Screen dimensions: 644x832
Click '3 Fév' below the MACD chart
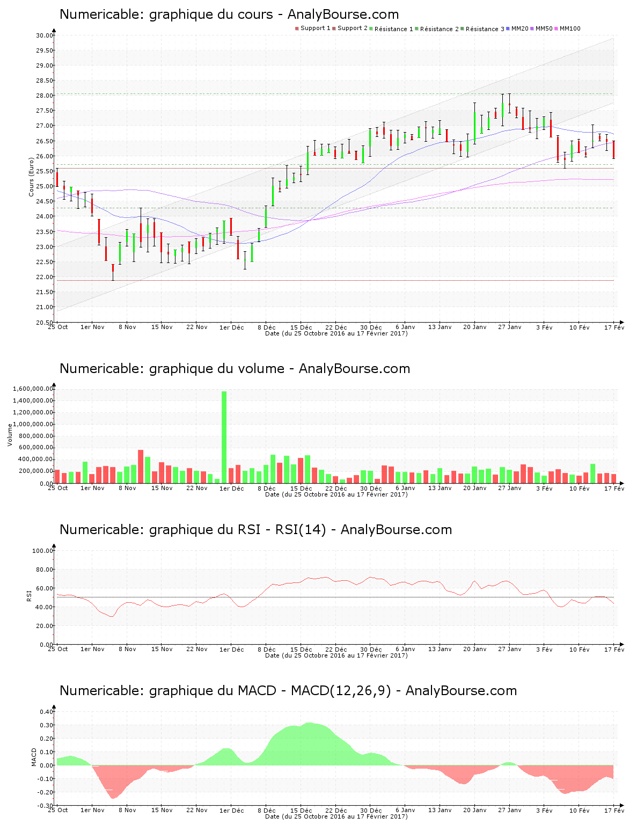(x=544, y=811)
